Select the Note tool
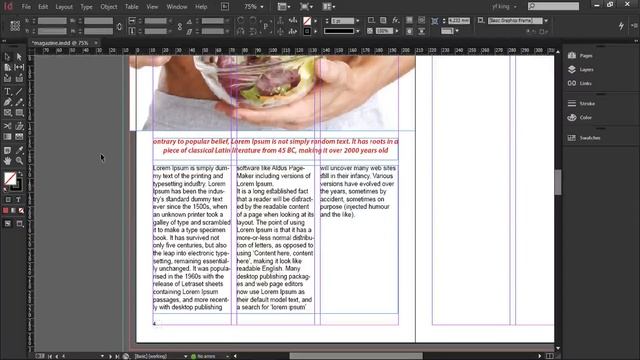 [x=7, y=151]
